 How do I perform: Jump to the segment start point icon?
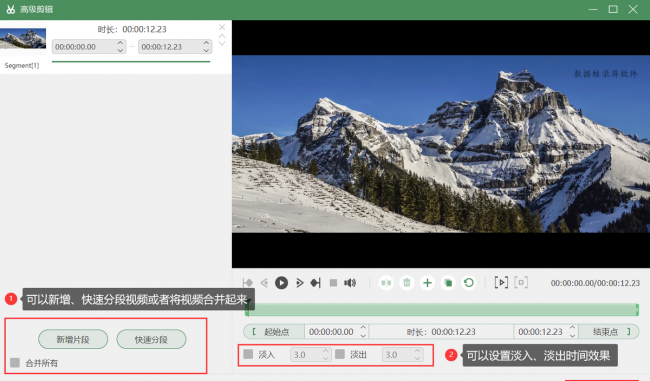(247, 283)
